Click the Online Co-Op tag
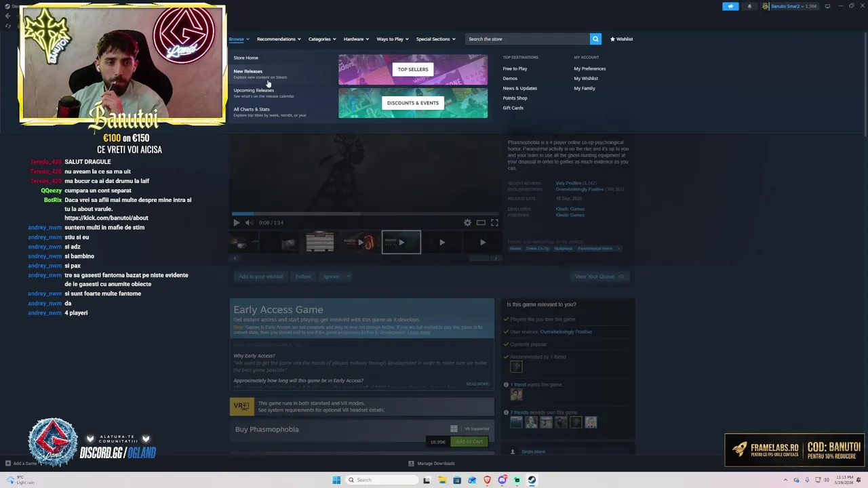 click(x=538, y=248)
